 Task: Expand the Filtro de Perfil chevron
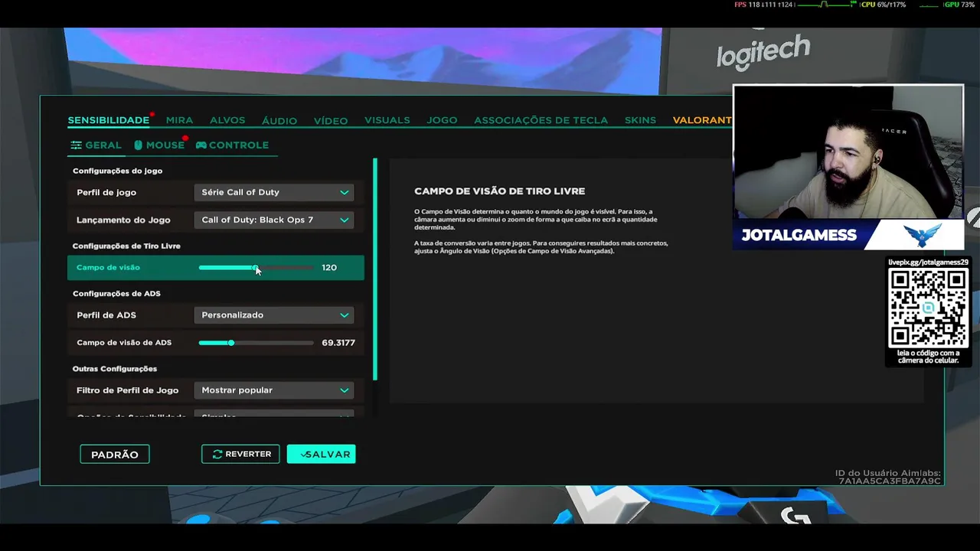[345, 390]
